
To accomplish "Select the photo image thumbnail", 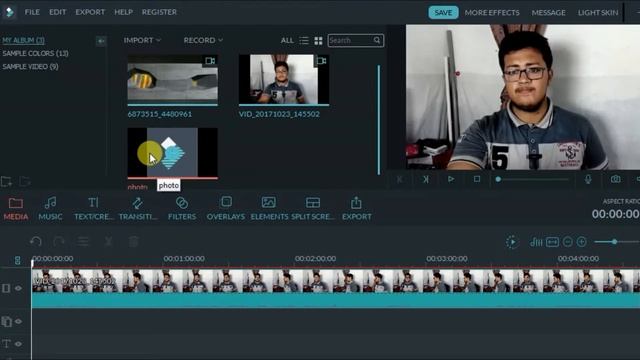I will [x=172, y=153].
